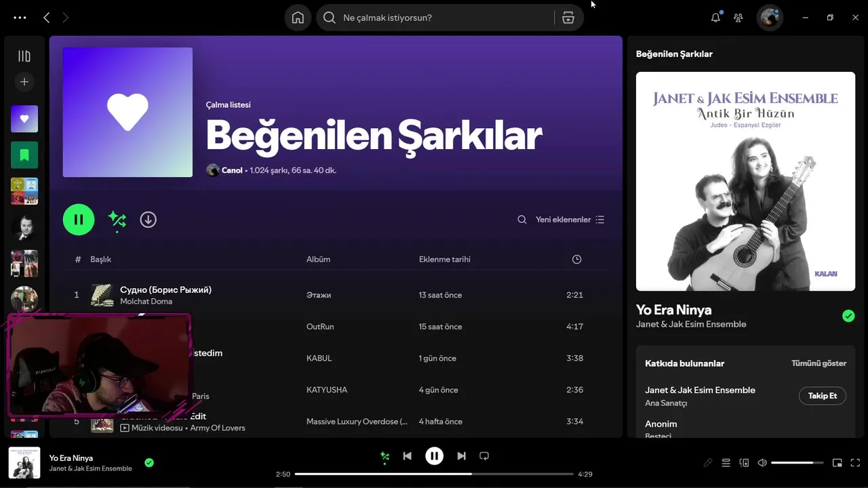Open the Browse icon in search bar

coord(568,18)
